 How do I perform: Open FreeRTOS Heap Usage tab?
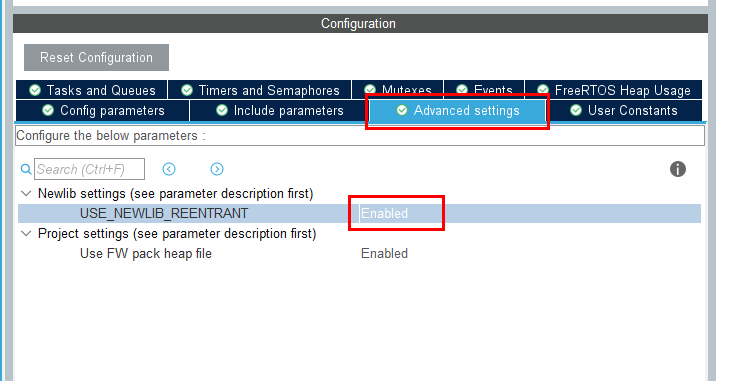(614, 90)
